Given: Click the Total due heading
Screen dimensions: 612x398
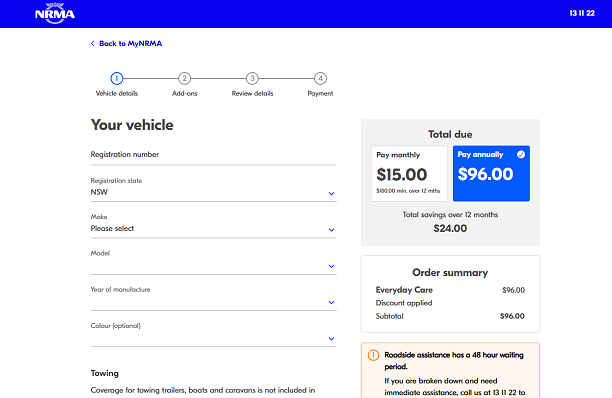Looking at the screenshot, I should pos(450,134).
